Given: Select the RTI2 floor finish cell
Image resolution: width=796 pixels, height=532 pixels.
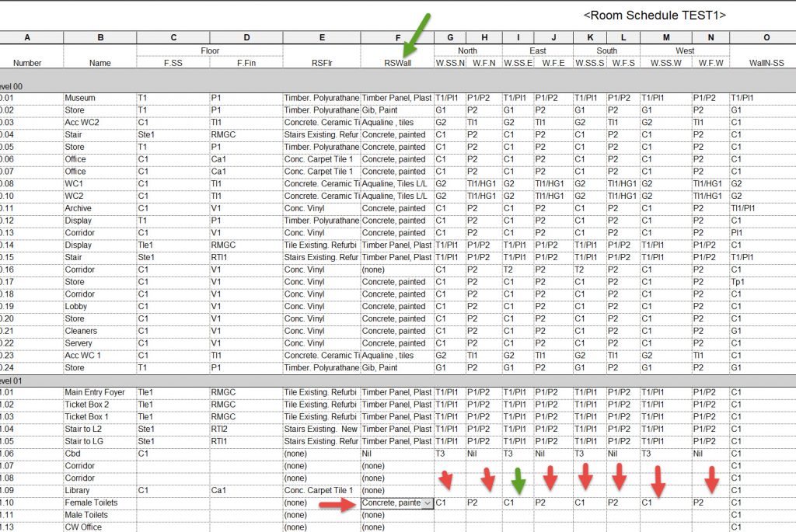Looking at the screenshot, I should (x=222, y=429).
